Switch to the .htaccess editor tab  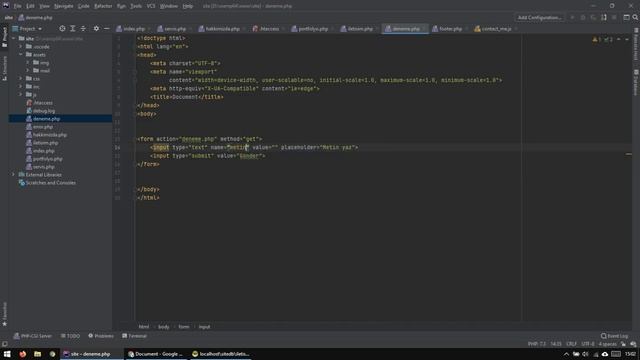click(269, 29)
